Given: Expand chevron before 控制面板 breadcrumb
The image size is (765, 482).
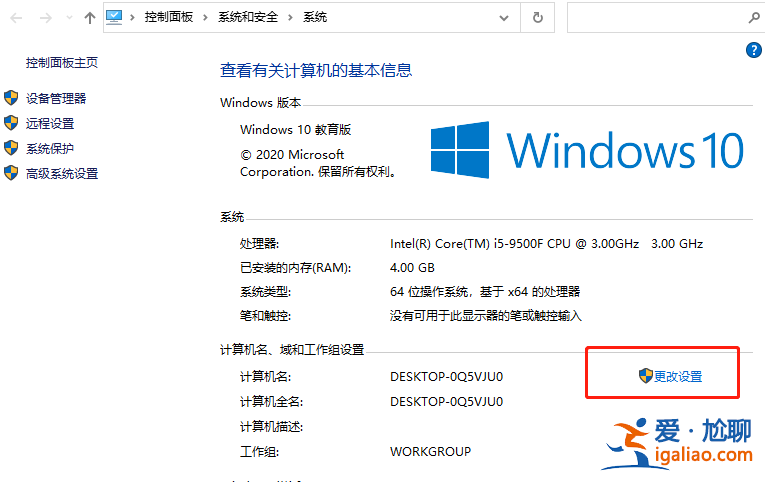Looking at the screenshot, I should 132,18.
